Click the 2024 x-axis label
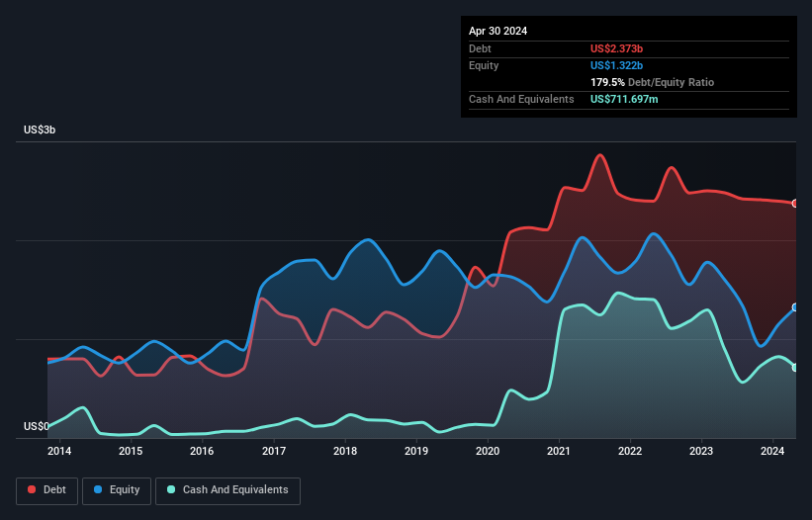Image resolution: width=812 pixels, height=520 pixels. point(772,451)
